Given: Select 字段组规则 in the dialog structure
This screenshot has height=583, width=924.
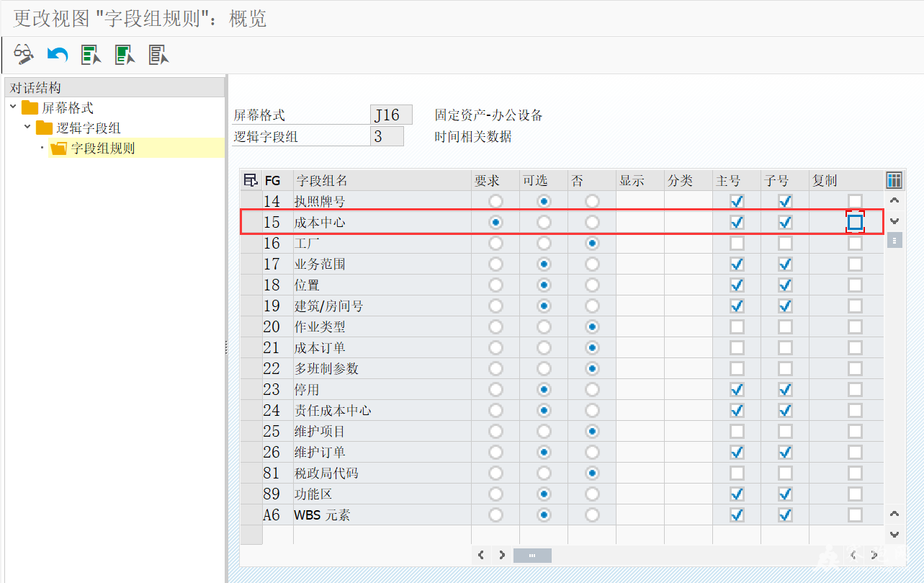Looking at the screenshot, I should pos(103,148).
